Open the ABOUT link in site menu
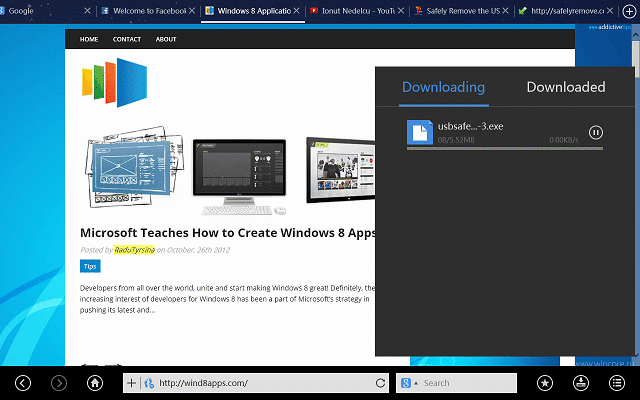This screenshot has height=400, width=640. (166, 39)
